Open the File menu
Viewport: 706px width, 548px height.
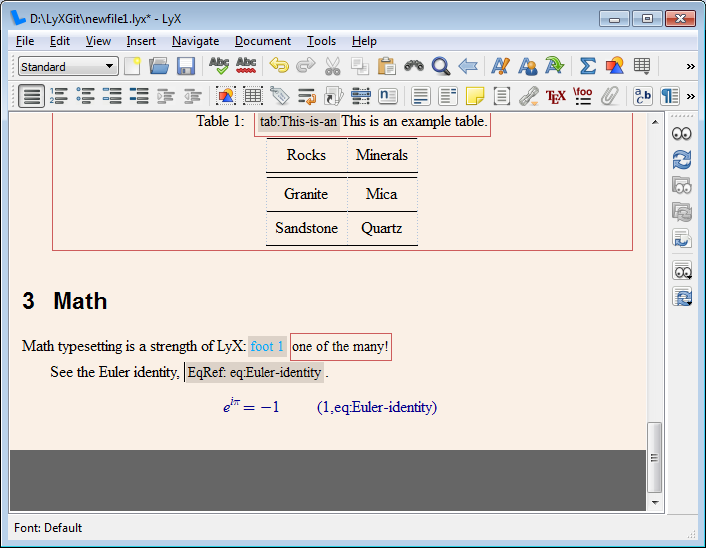[x=25, y=41]
